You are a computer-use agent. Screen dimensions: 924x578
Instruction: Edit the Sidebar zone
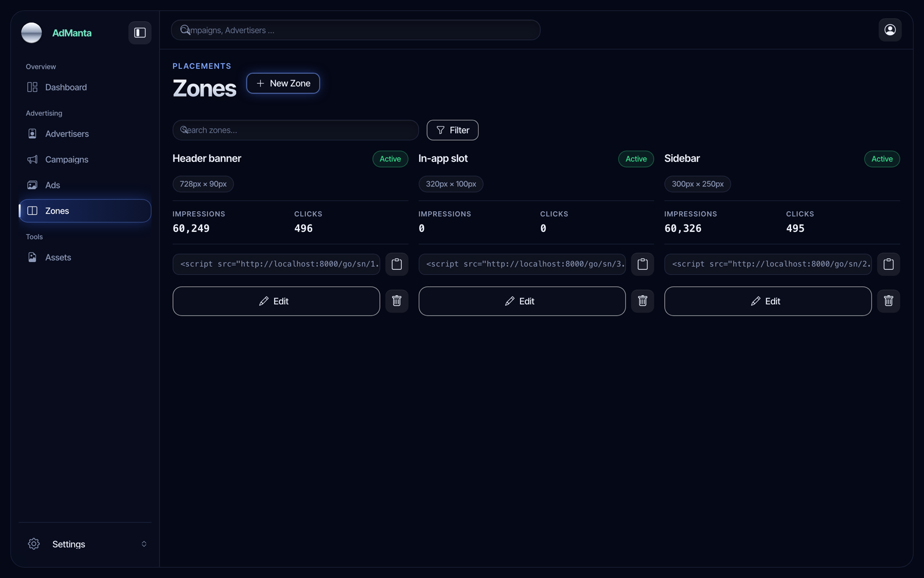click(768, 301)
